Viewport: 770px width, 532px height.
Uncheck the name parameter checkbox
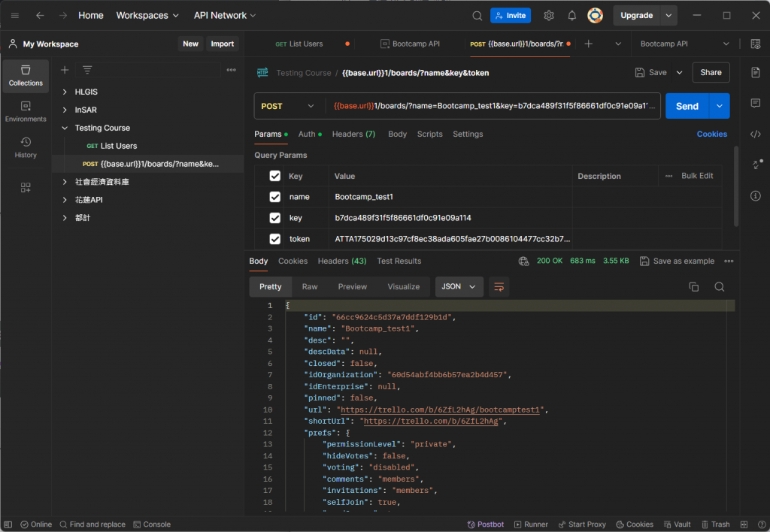point(275,197)
